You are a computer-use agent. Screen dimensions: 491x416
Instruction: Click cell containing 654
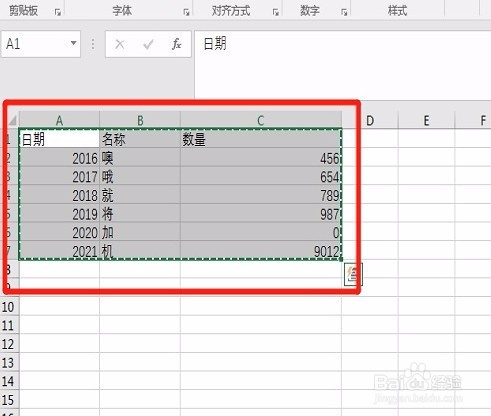261,176
